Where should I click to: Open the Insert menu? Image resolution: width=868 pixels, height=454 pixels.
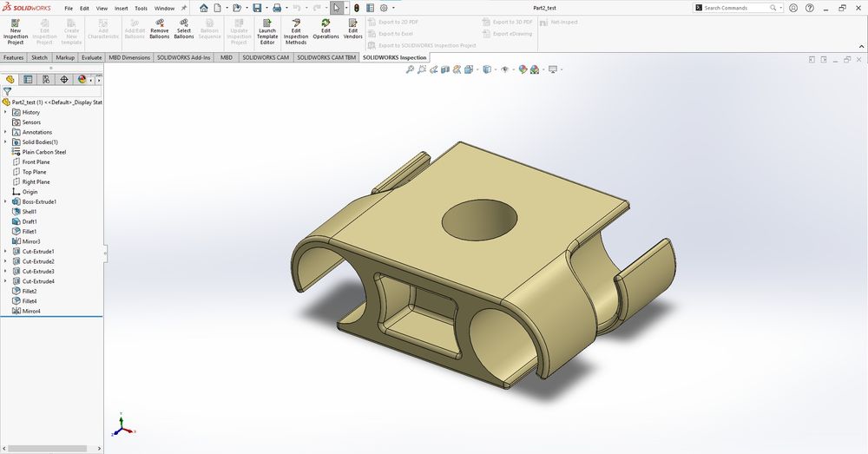click(122, 9)
